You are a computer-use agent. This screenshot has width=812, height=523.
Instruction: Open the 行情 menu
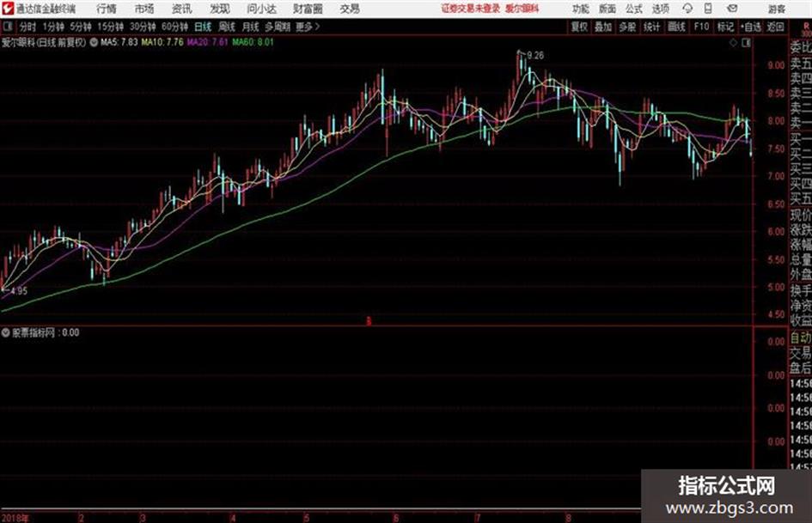click(x=107, y=9)
